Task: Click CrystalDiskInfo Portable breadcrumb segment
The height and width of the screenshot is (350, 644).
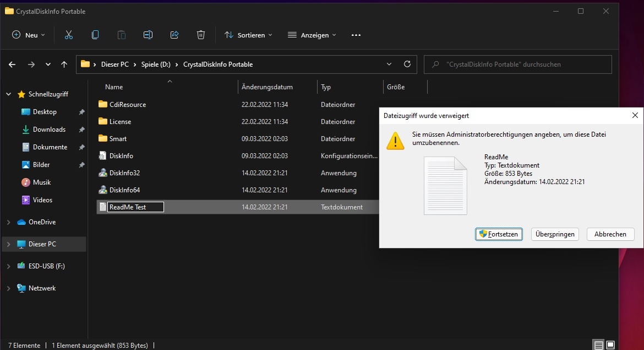Action: coord(217,64)
